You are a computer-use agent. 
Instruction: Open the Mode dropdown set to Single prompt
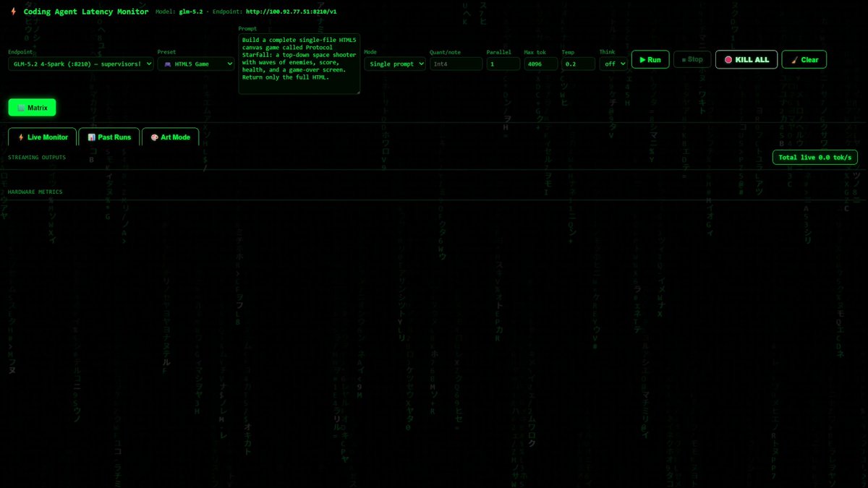tap(394, 64)
